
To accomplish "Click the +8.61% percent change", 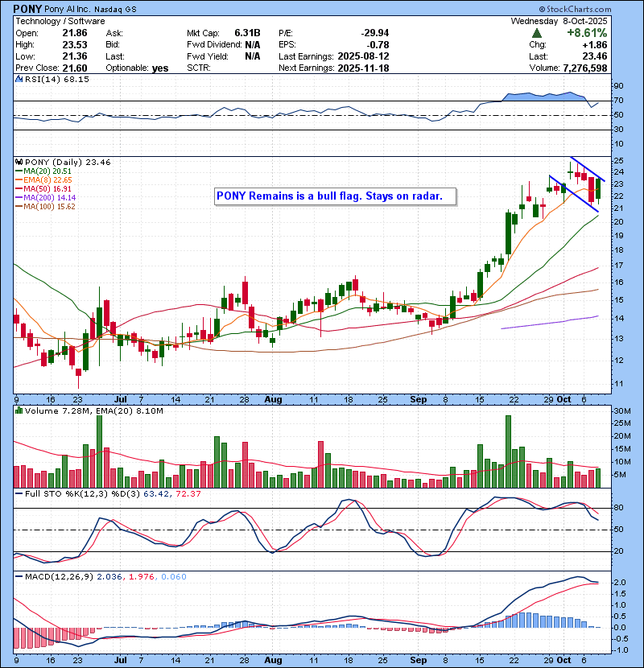I will [x=587, y=33].
